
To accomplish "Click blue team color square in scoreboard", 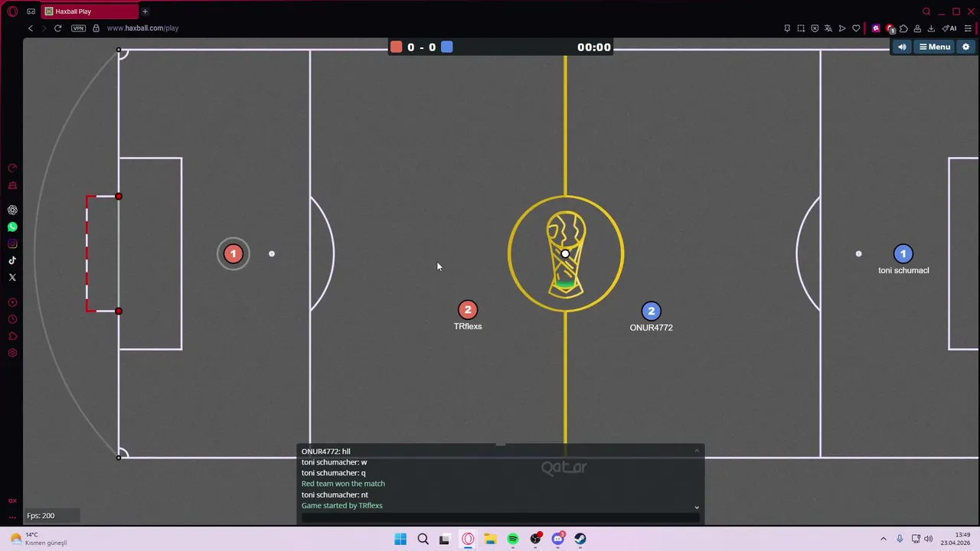I will click(447, 47).
